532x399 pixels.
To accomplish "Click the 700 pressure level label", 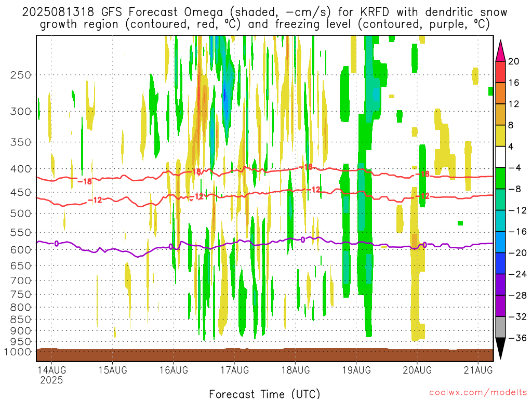I will point(21,281).
